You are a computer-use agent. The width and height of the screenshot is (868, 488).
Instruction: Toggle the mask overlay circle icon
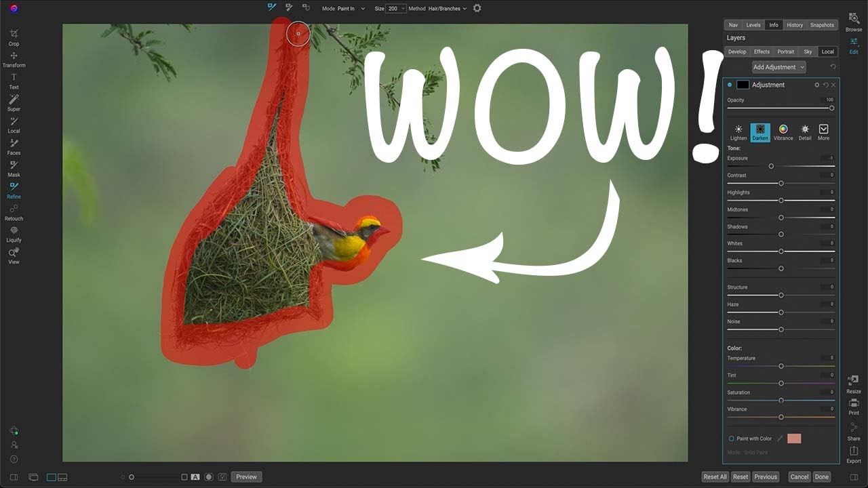pyautogui.click(x=209, y=477)
